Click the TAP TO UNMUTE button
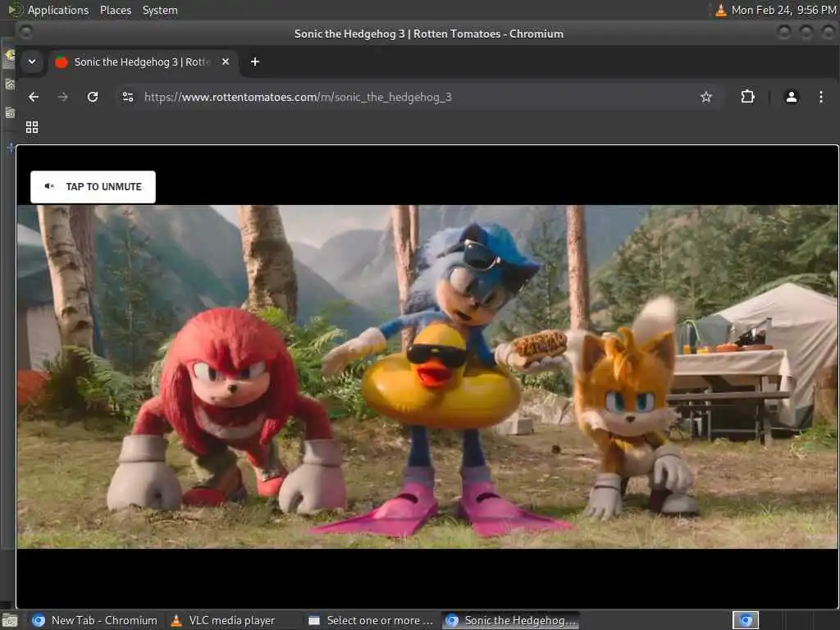Viewport: 840px width, 630px height. (x=93, y=186)
